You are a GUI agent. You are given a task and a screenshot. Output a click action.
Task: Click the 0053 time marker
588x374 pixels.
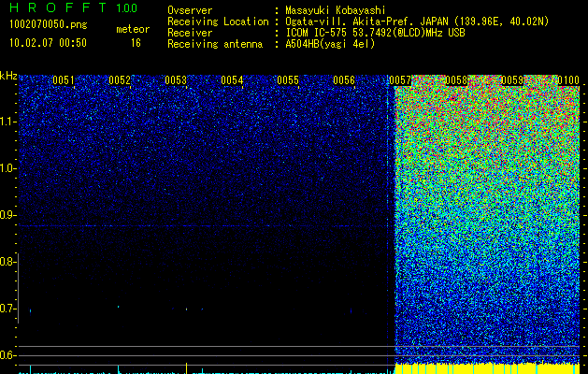point(176,80)
